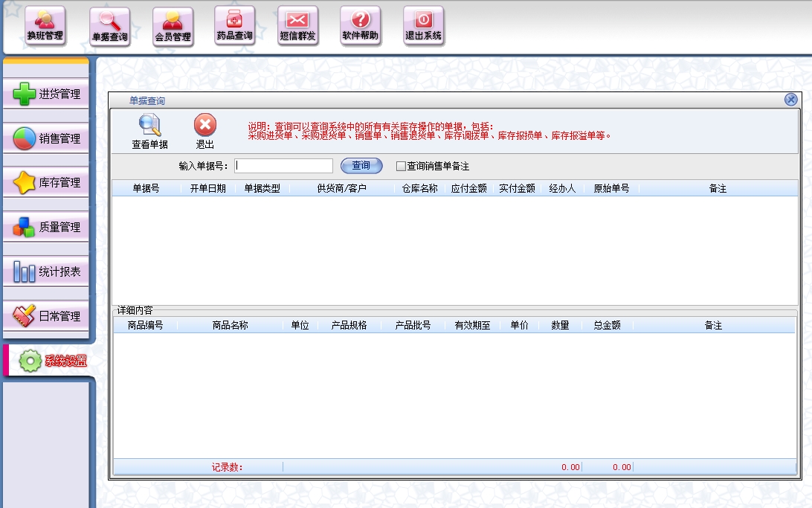Select 质量管理 in the sidebar
The image size is (812, 508).
click(x=46, y=228)
